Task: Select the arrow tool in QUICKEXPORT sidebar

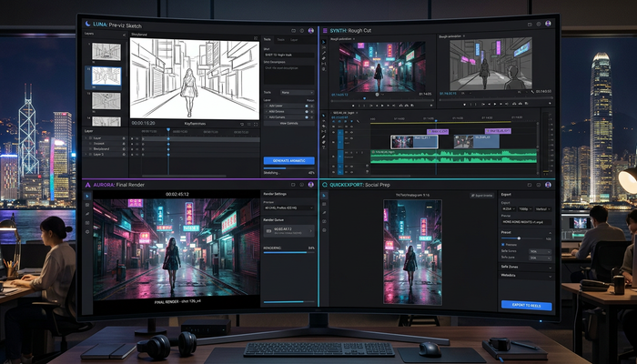Action: coord(324,196)
